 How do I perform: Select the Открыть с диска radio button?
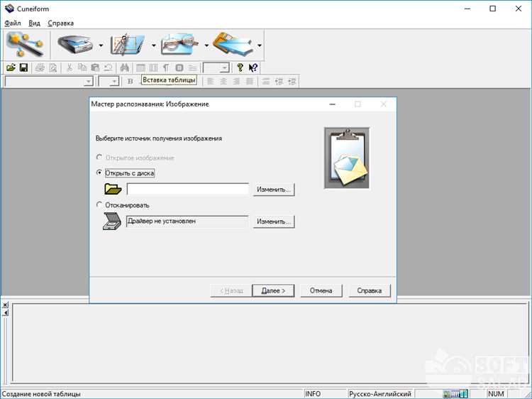(x=99, y=173)
